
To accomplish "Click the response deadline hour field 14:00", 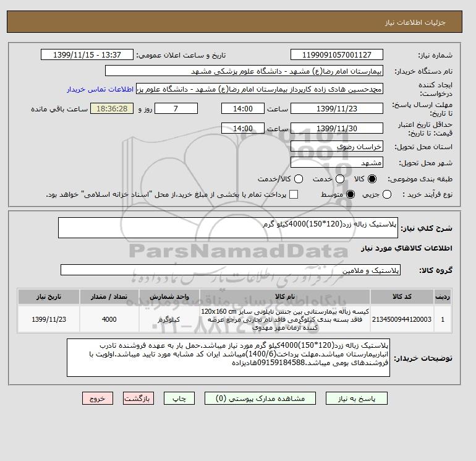I will 243,108.
